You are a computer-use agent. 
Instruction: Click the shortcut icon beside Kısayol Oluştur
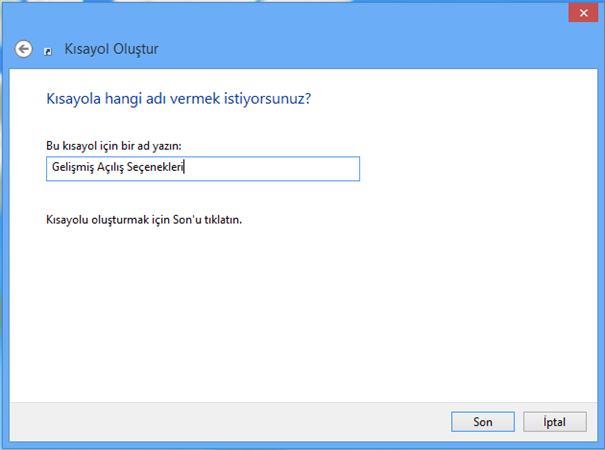[48, 51]
